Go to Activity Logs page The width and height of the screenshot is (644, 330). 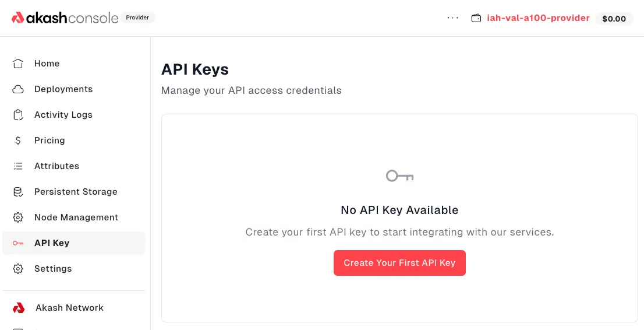(x=63, y=115)
